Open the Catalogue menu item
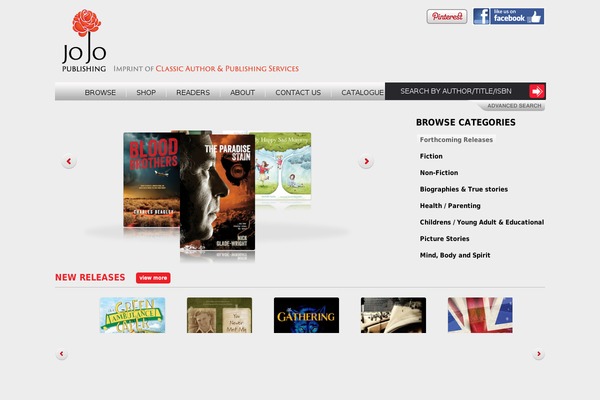 (x=362, y=93)
